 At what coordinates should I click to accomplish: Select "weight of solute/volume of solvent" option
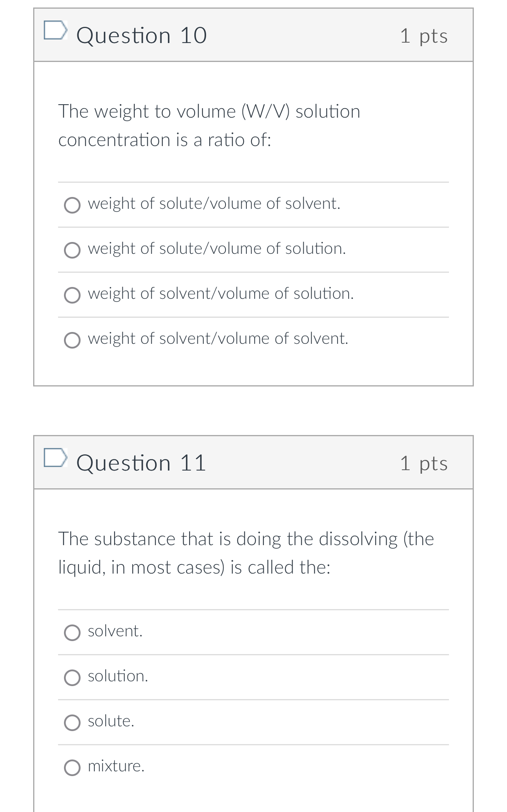point(73,206)
